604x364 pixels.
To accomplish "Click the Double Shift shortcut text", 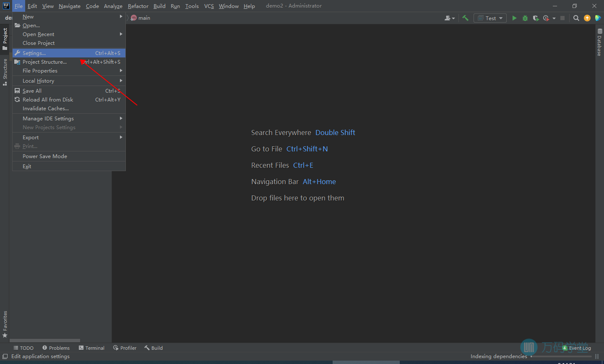I will 335,133.
